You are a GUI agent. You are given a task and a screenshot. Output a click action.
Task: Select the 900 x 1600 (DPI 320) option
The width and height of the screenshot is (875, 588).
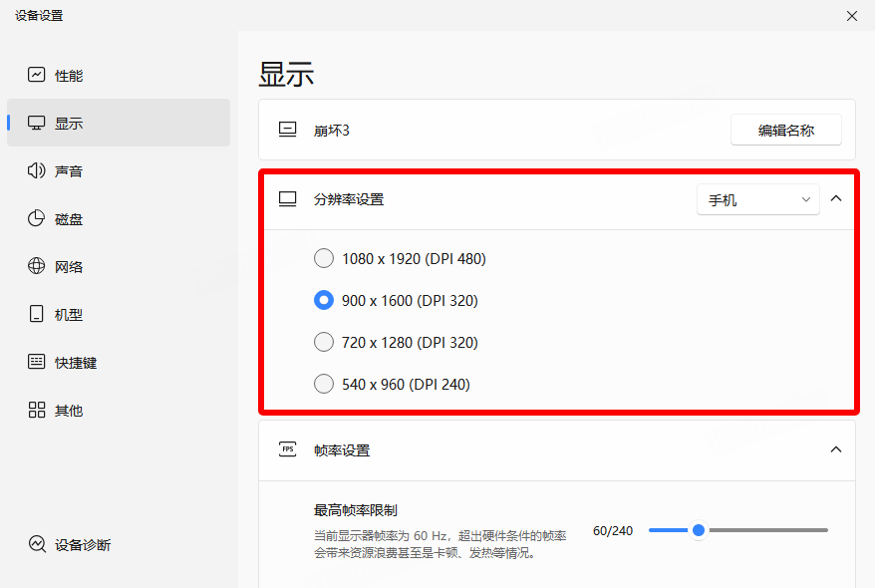coord(324,300)
